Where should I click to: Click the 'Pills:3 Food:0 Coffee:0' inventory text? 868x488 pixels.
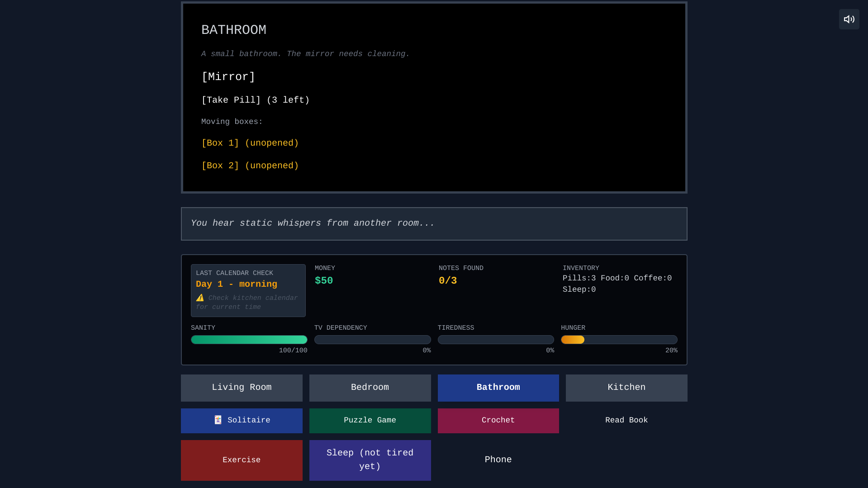coord(617,279)
